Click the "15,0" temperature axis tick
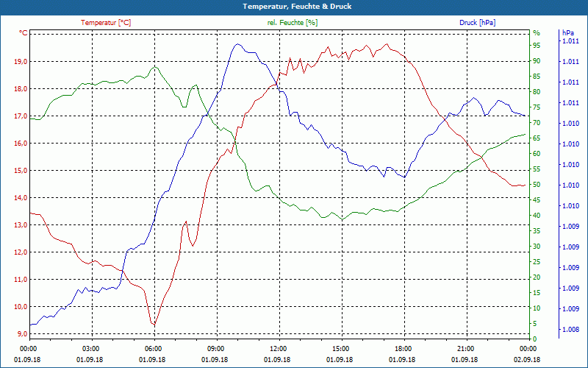588x368 pixels. pos(21,171)
